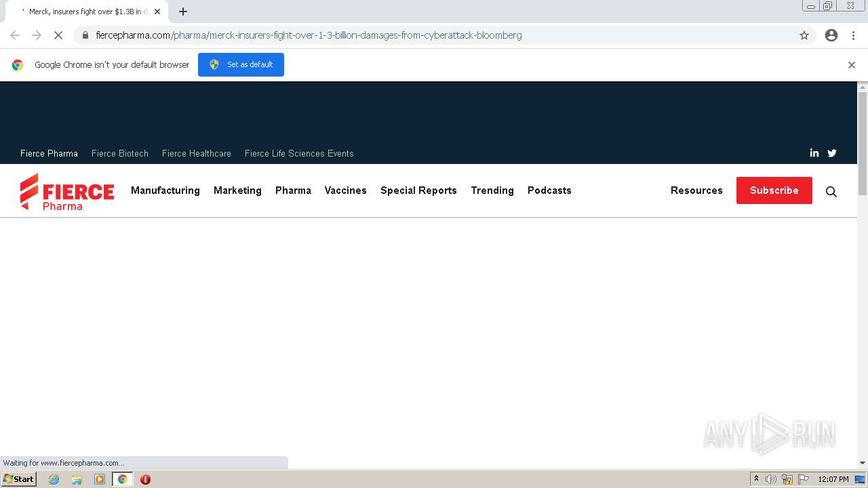Open the Manufacturing section
Image resolution: width=868 pixels, height=488 pixels.
165,190
